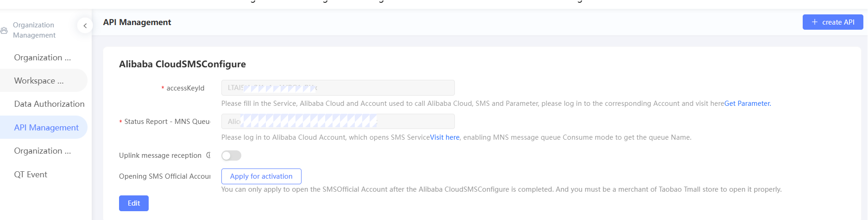Image resolution: width=868 pixels, height=220 pixels.
Task: Follow the Visit here link
Action: 445,137
